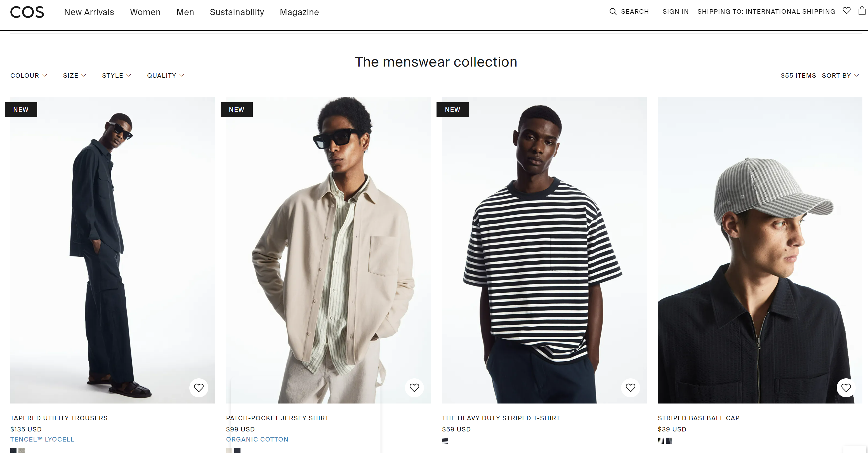Expand the Colour filter

(29, 75)
